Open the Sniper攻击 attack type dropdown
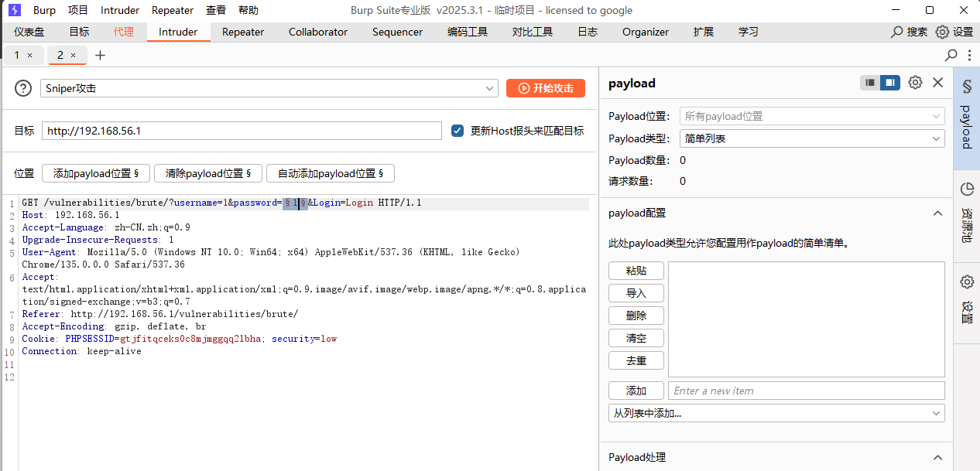 tap(269, 88)
